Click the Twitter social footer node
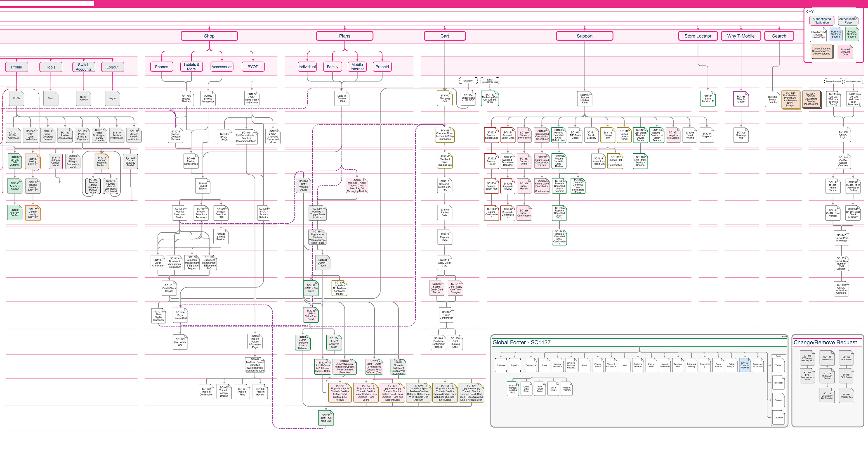The width and height of the screenshot is (868, 457). tap(778, 365)
